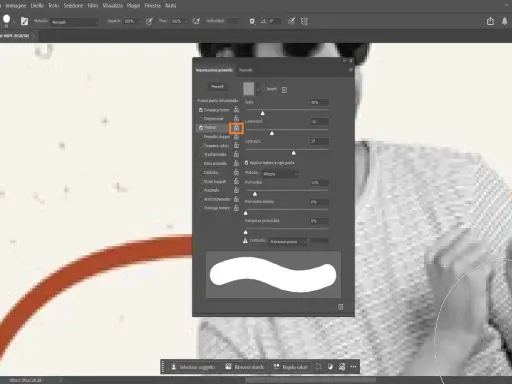Screen dimensions: 512x384
Task: Open the texture pattern picker arrow
Action: click(x=258, y=89)
